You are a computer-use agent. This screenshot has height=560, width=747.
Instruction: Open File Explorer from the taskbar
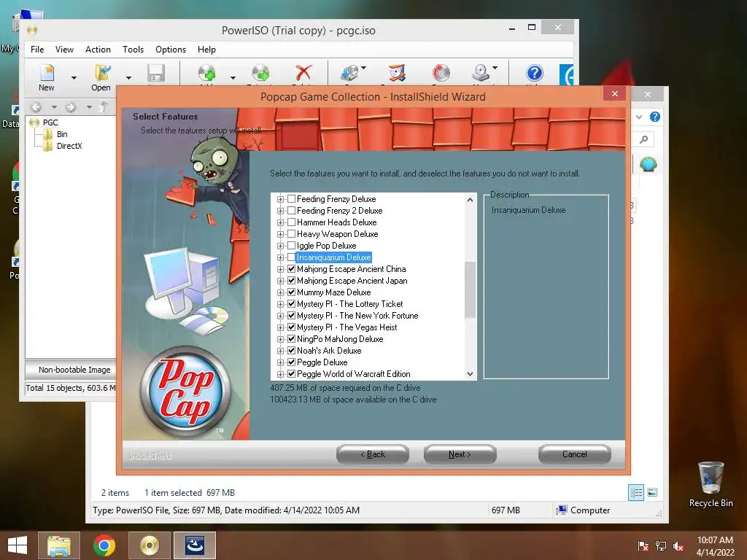[x=59, y=545]
